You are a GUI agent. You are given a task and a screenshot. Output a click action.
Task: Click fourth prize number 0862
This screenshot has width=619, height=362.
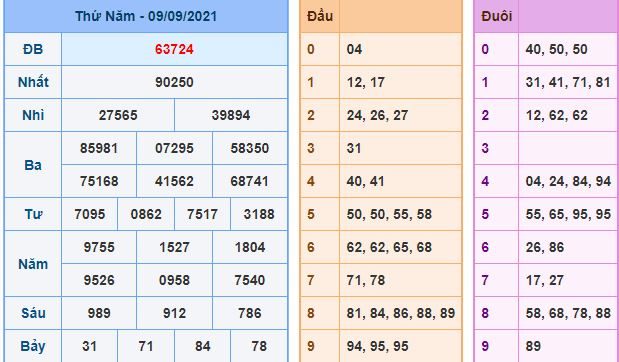tap(146, 214)
